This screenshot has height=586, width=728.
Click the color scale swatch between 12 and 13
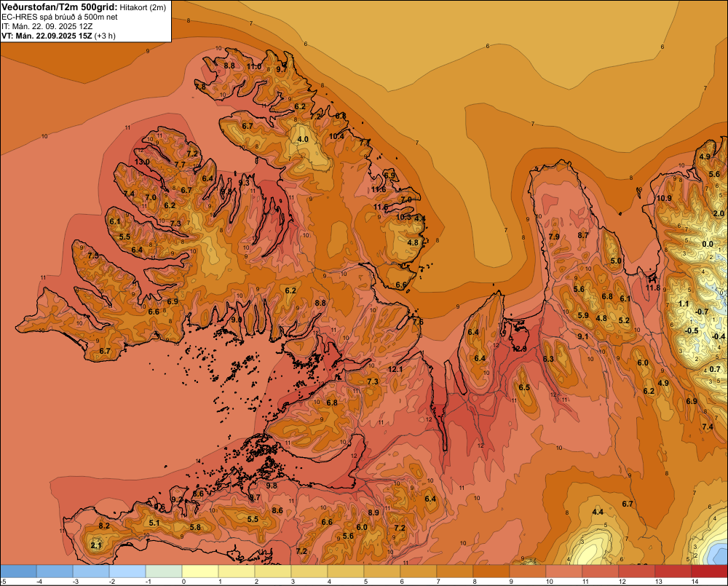click(637, 571)
